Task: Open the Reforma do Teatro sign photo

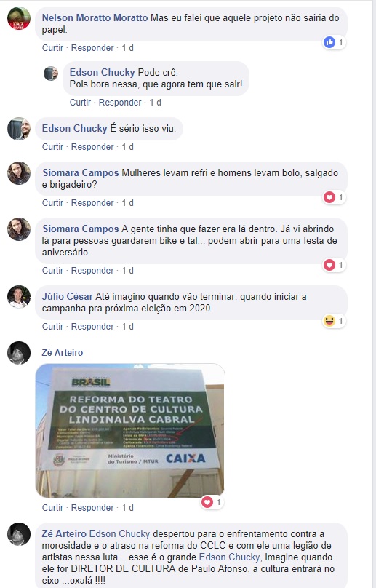Action: tap(130, 431)
